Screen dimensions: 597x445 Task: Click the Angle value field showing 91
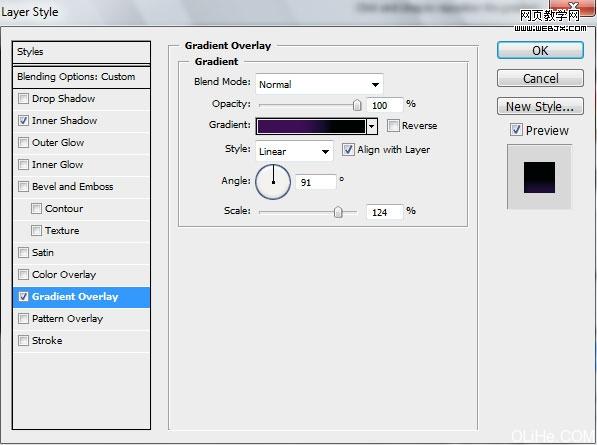click(x=316, y=182)
